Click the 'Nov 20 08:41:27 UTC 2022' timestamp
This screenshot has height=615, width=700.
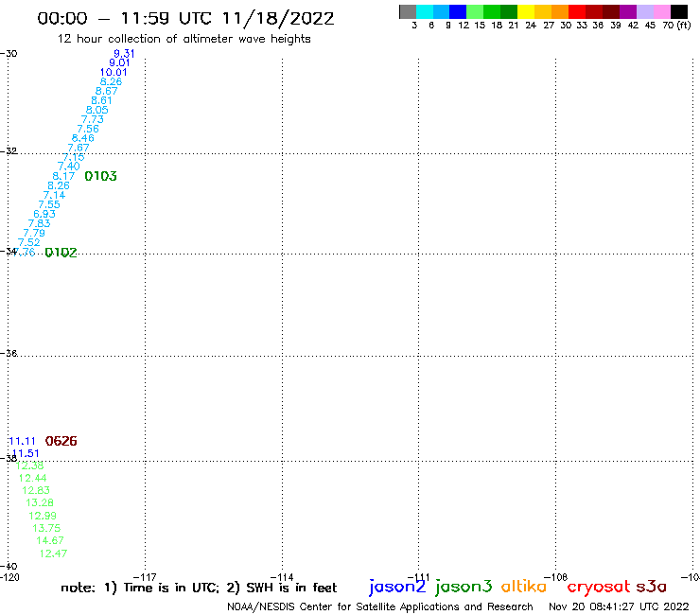point(619,607)
